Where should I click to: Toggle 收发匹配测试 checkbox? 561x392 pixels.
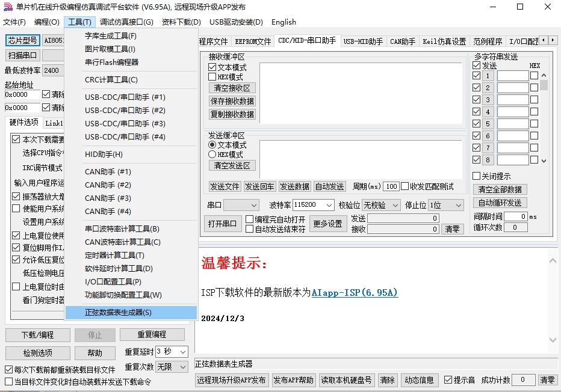(404, 186)
